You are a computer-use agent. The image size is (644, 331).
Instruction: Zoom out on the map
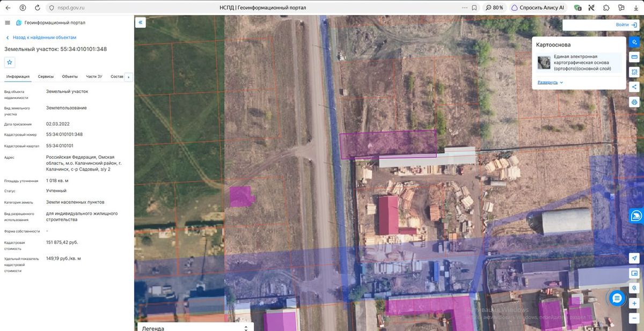click(x=634, y=318)
